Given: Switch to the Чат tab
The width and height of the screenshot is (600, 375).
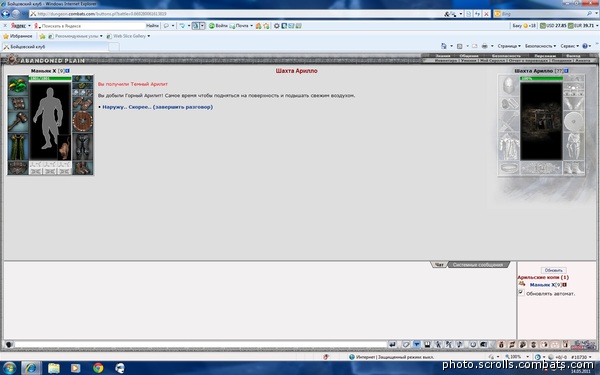Looking at the screenshot, I should click(x=439, y=265).
